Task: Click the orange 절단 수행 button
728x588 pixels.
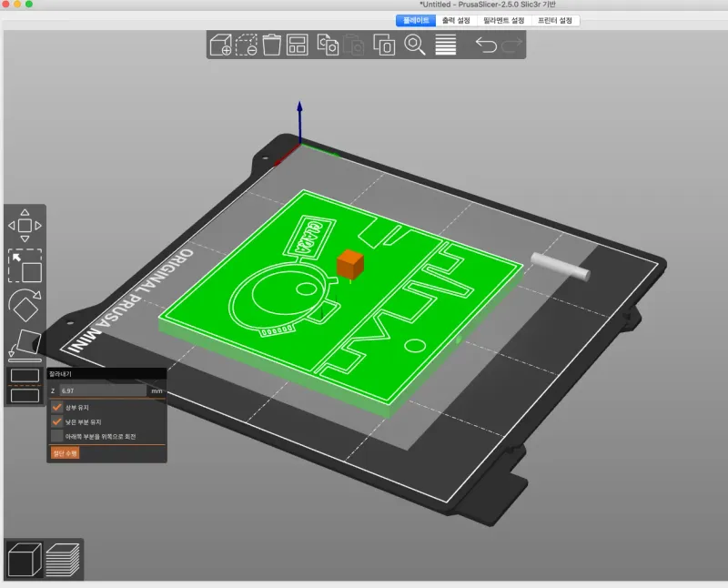Action: pos(65,453)
